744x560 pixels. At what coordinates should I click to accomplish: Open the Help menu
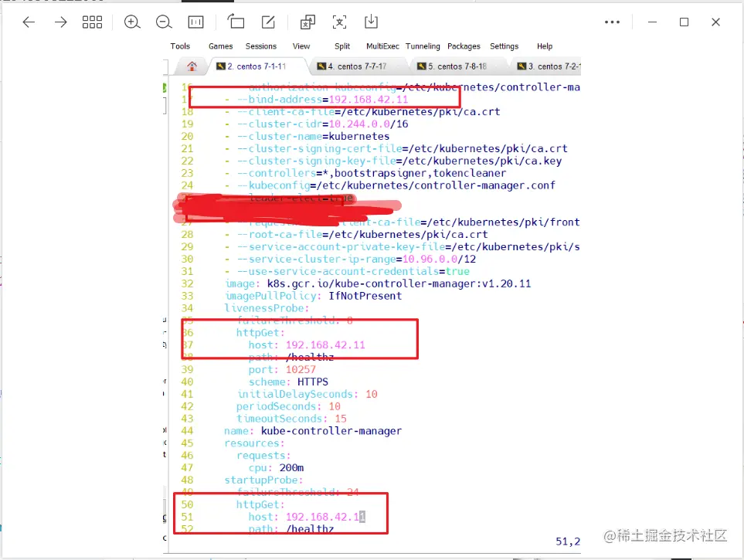pos(545,46)
